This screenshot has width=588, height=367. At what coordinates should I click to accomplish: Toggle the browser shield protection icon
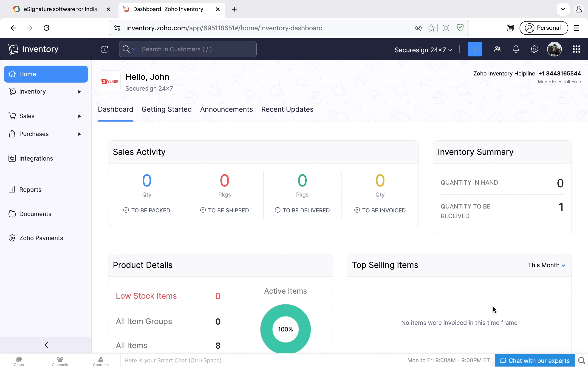[460, 28]
